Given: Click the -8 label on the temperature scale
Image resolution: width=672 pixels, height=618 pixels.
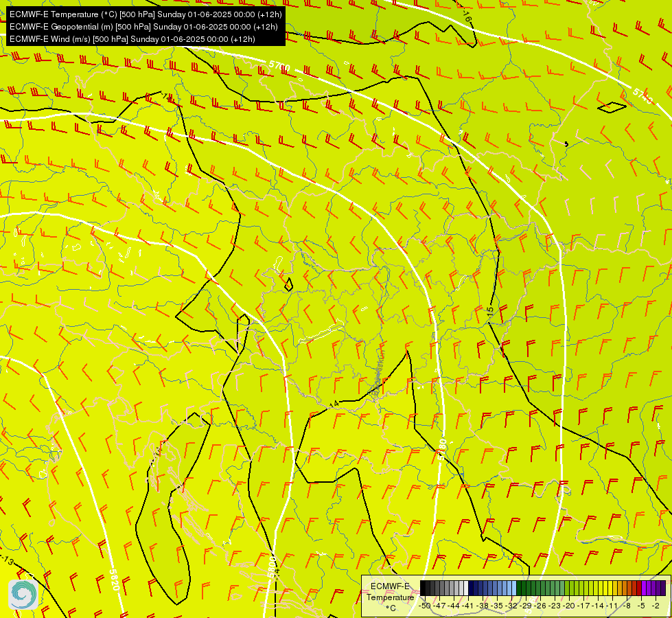Looking at the screenshot, I should pos(627,606).
